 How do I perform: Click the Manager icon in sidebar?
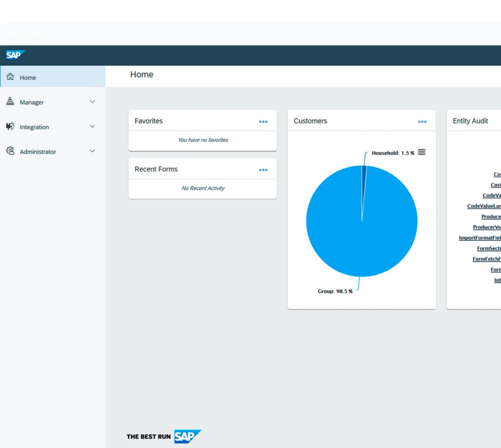click(x=10, y=102)
